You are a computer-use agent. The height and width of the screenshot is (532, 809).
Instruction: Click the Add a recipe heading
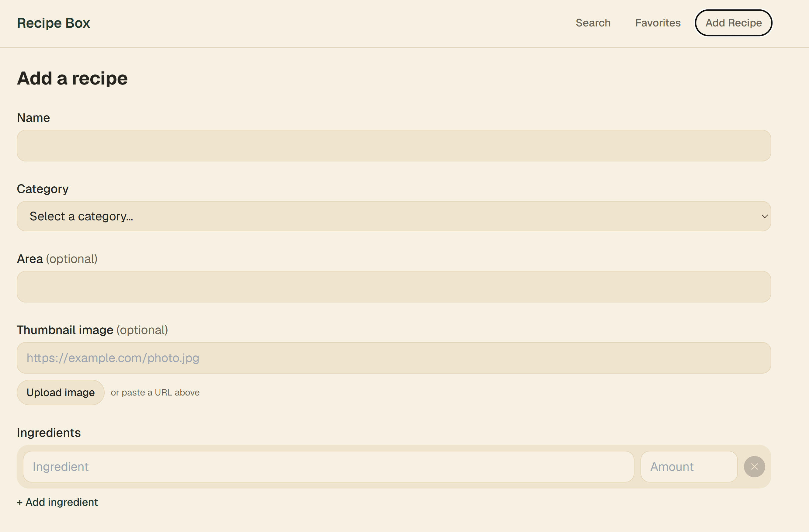coord(72,78)
